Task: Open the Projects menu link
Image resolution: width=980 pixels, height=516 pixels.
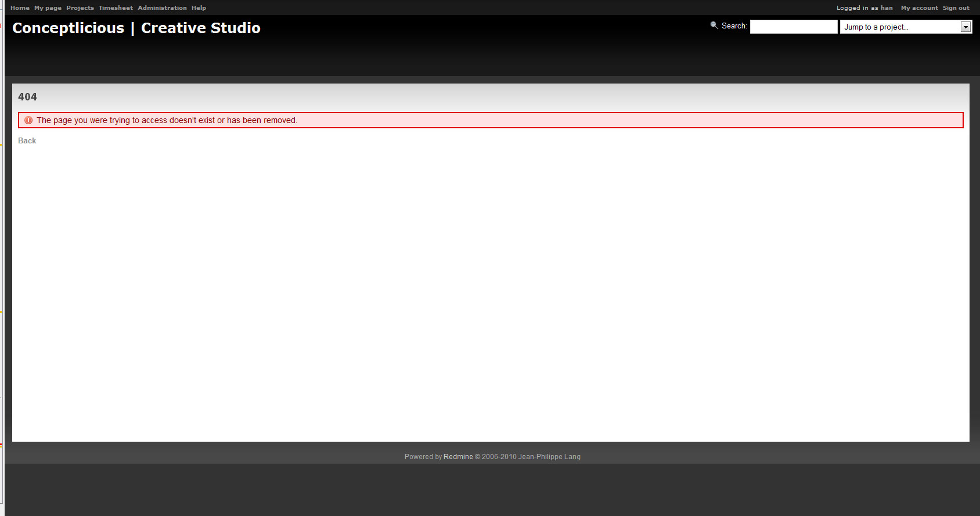Action: [80, 8]
